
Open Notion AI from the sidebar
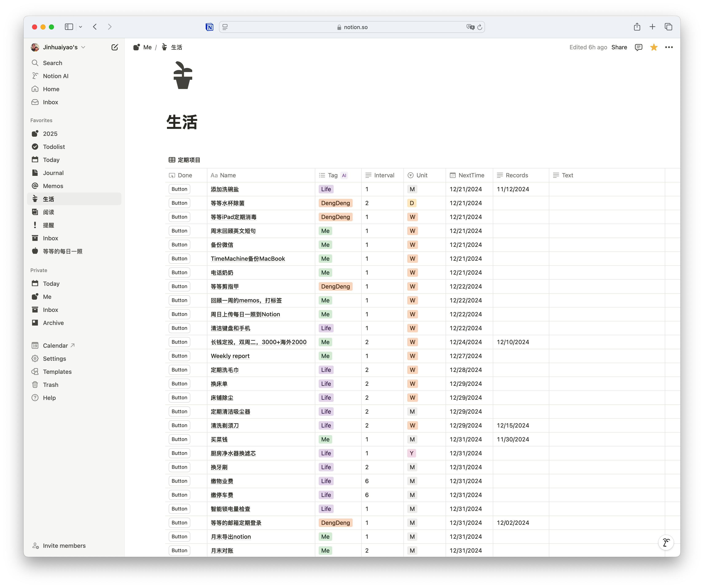click(x=74, y=76)
